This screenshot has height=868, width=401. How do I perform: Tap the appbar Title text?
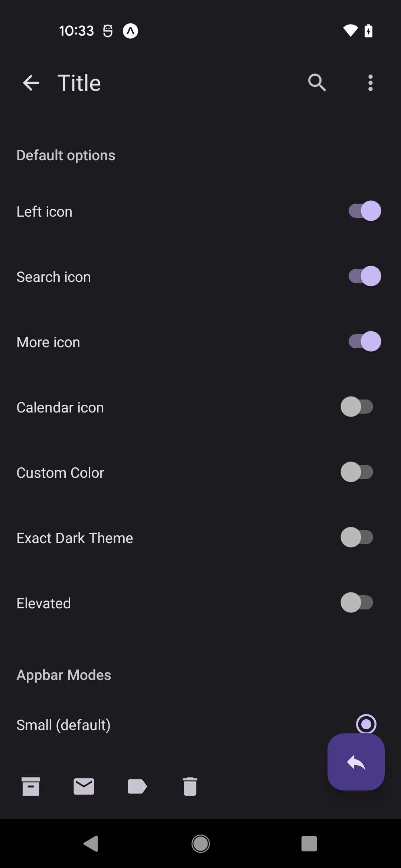coord(79,83)
